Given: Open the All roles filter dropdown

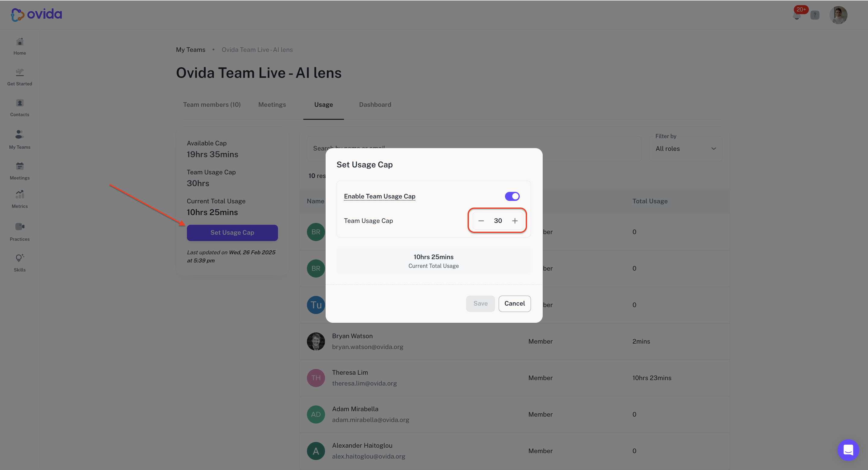Looking at the screenshot, I should 685,149.
